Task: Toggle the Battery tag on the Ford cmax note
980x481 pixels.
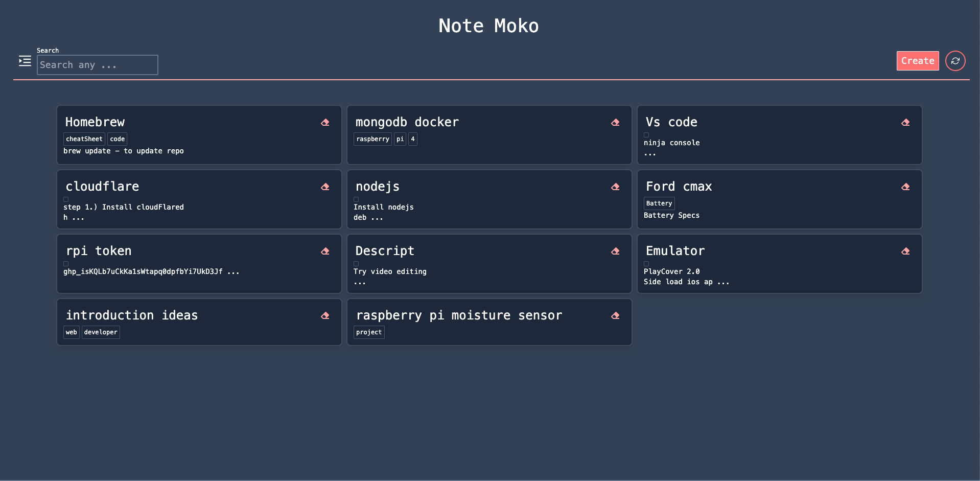Action: 659,203
